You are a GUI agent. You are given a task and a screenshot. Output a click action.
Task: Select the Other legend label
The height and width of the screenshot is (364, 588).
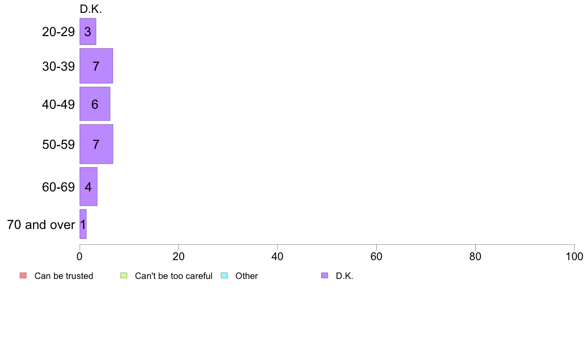[247, 276]
